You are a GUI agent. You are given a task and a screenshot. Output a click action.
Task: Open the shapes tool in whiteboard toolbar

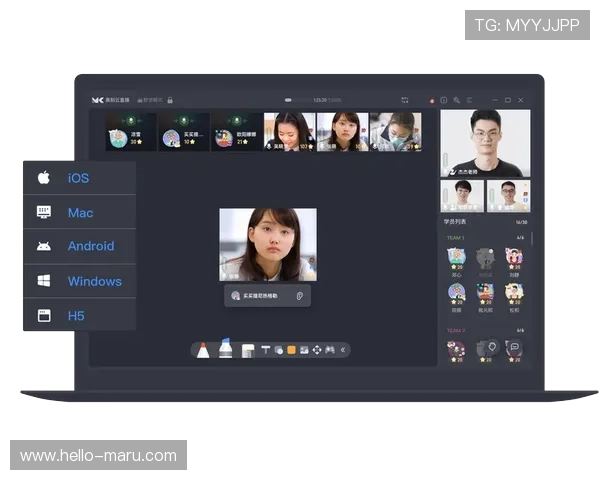coord(279,350)
